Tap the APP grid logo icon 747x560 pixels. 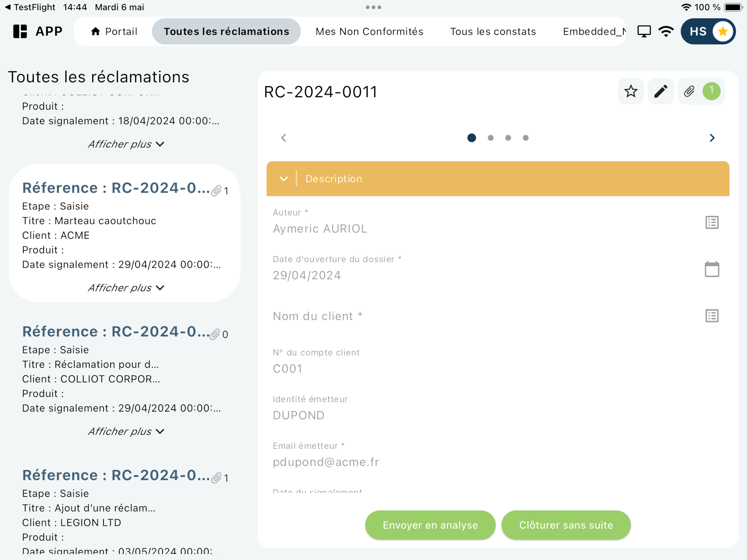20,31
